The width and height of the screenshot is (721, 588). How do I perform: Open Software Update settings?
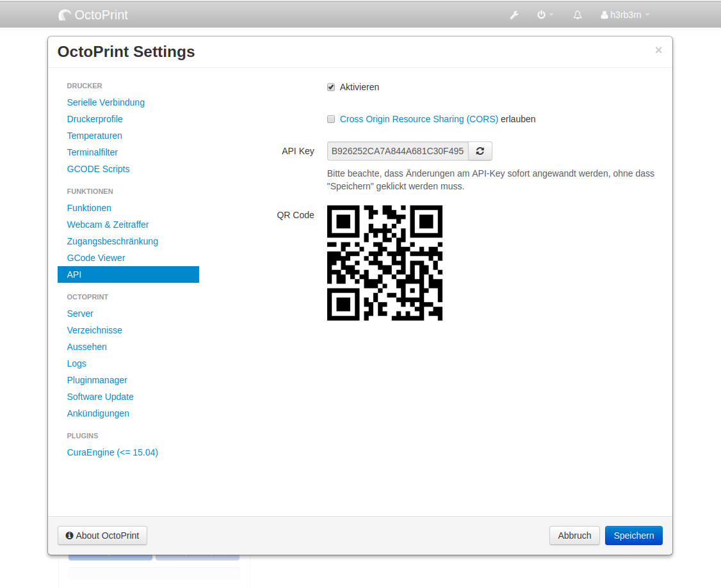[101, 397]
